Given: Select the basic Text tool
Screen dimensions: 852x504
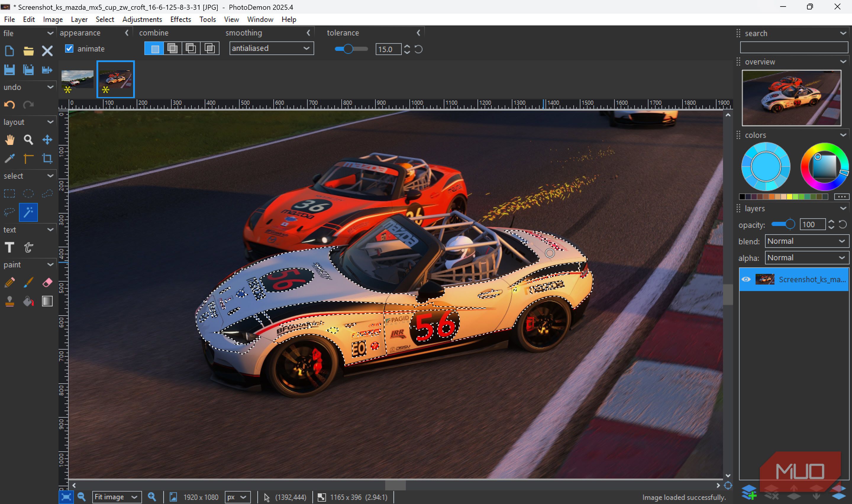Looking at the screenshot, I should [x=9, y=247].
